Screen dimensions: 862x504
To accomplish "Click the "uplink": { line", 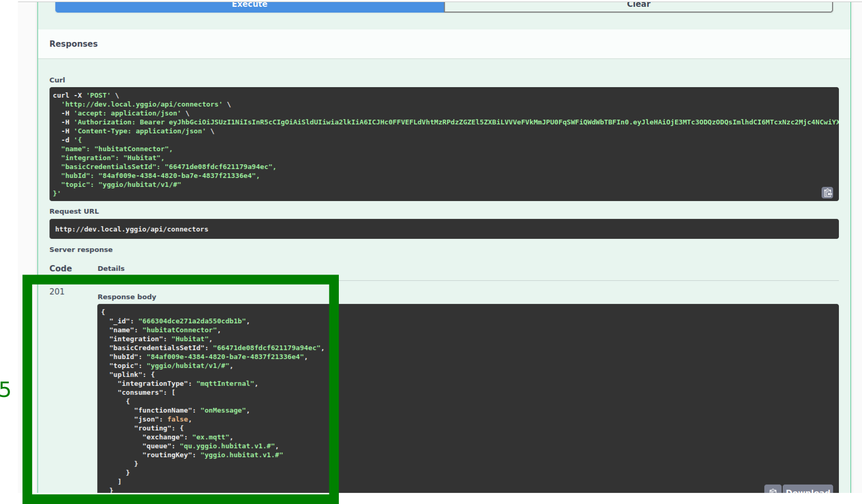I will click(132, 375).
